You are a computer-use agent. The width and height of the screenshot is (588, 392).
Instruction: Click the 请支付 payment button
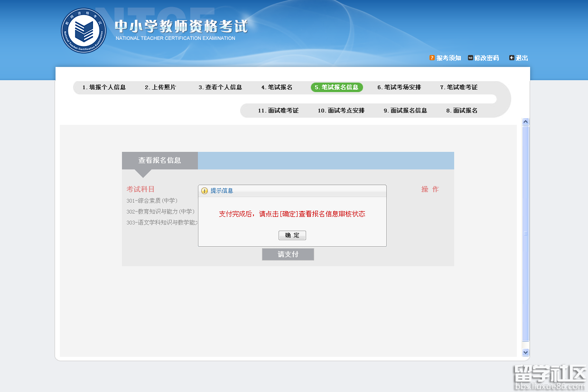(x=288, y=254)
